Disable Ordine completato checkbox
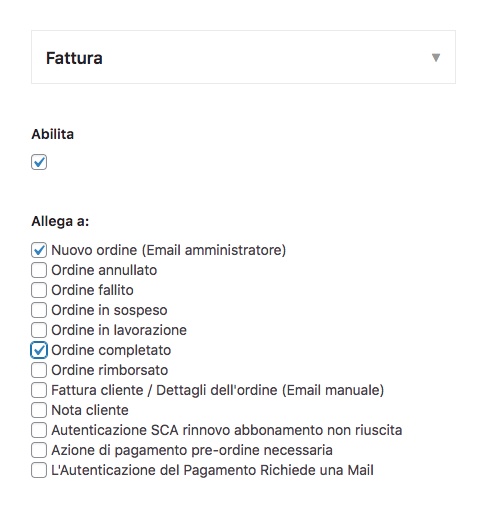 (x=39, y=350)
